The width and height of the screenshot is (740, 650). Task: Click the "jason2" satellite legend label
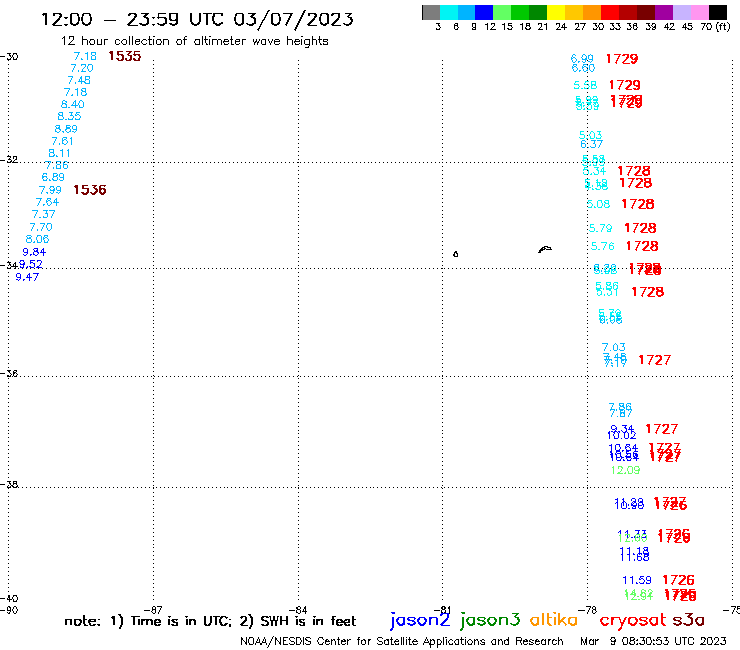click(x=420, y=621)
